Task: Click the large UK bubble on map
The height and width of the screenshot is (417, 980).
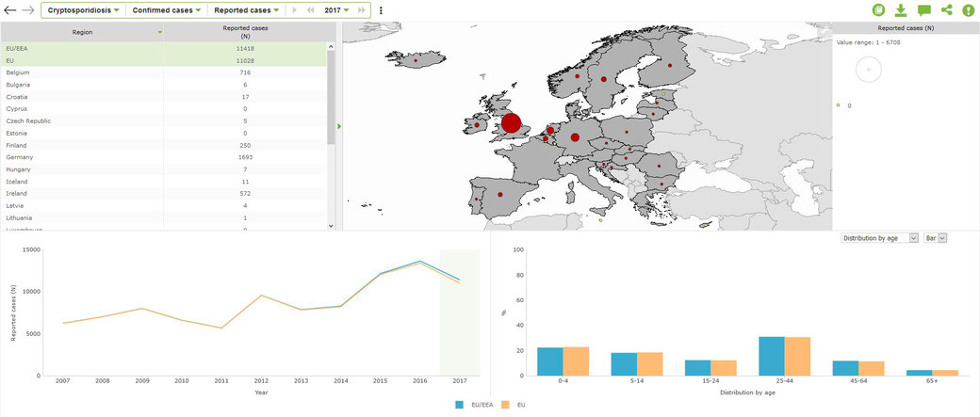Action: tap(511, 123)
